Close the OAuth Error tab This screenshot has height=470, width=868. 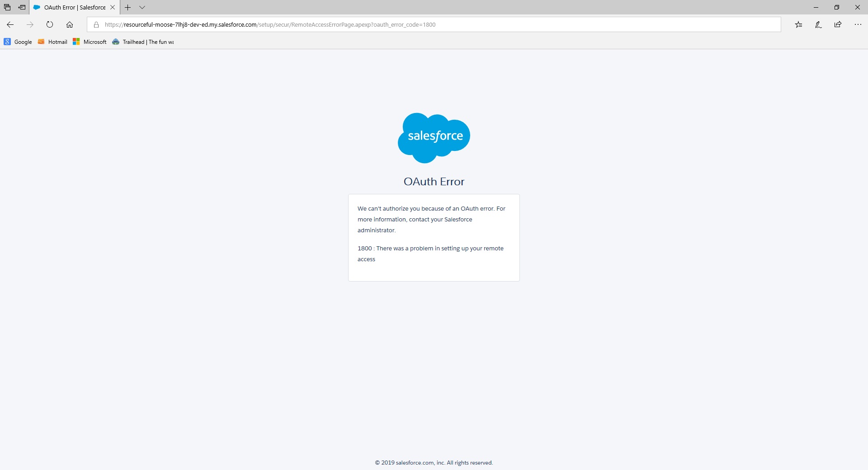click(113, 7)
